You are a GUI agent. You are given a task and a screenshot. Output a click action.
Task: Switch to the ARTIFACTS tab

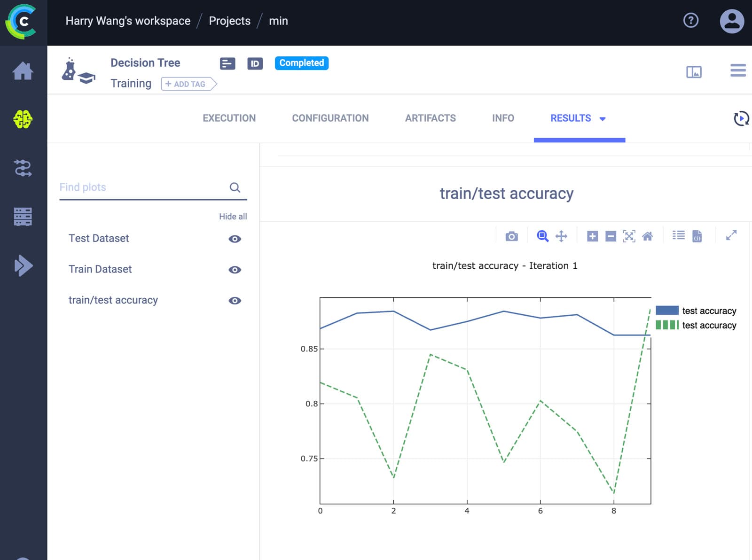pos(431,118)
